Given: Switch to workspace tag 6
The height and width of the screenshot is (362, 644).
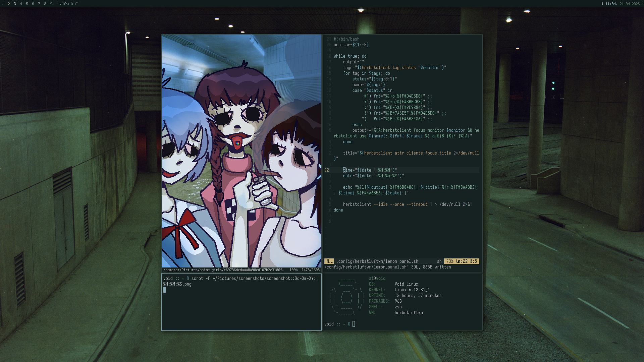Looking at the screenshot, I should (33, 4).
